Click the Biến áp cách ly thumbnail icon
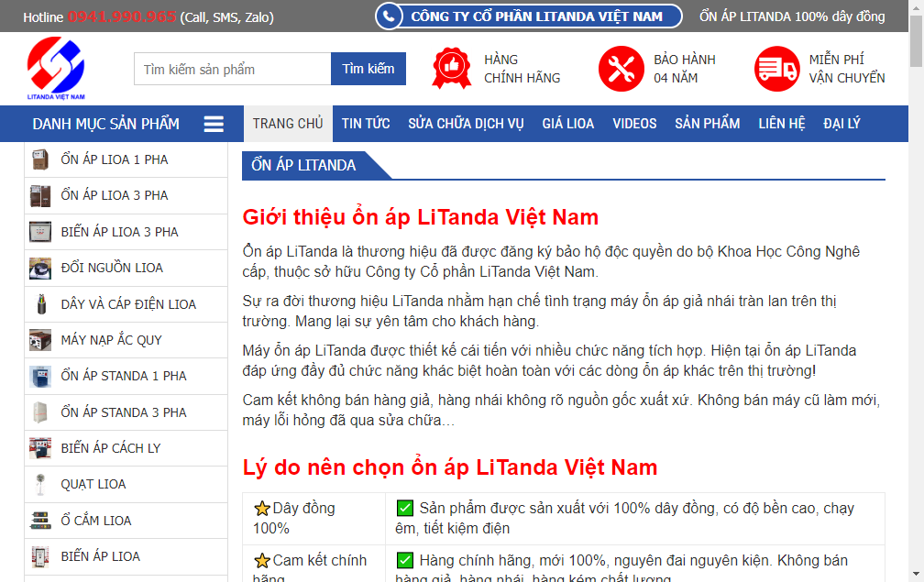Image resolution: width=924 pixels, height=582 pixels. click(40, 448)
